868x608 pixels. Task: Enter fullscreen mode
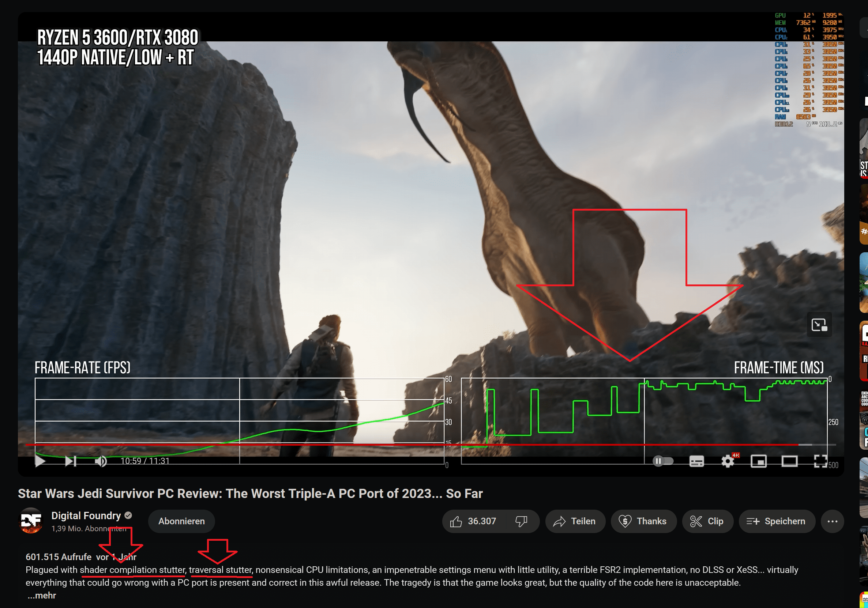pyautogui.click(x=820, y=461)
